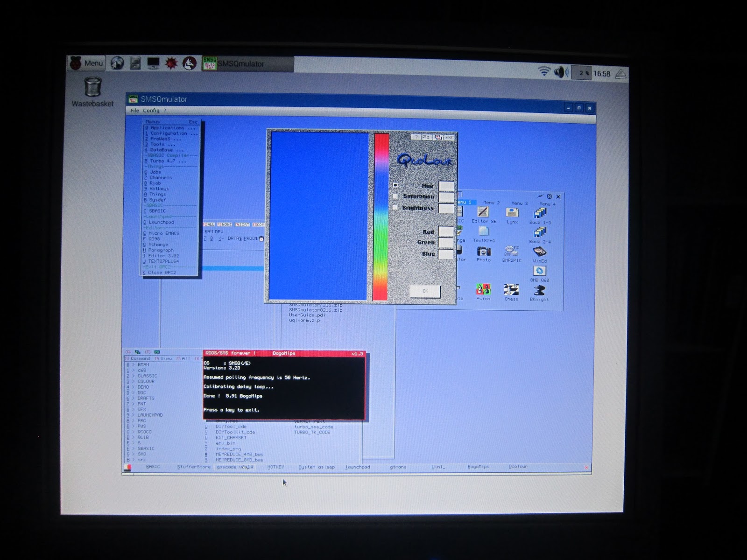
Task: Select the Saturation radio button
Action: pyautogui.click(x=395, y=196)
